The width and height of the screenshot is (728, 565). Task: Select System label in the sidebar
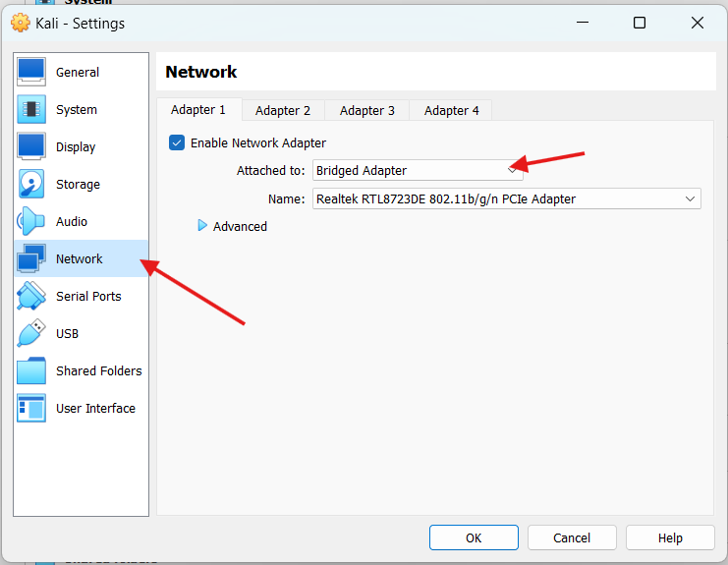[x=77, y=110]
